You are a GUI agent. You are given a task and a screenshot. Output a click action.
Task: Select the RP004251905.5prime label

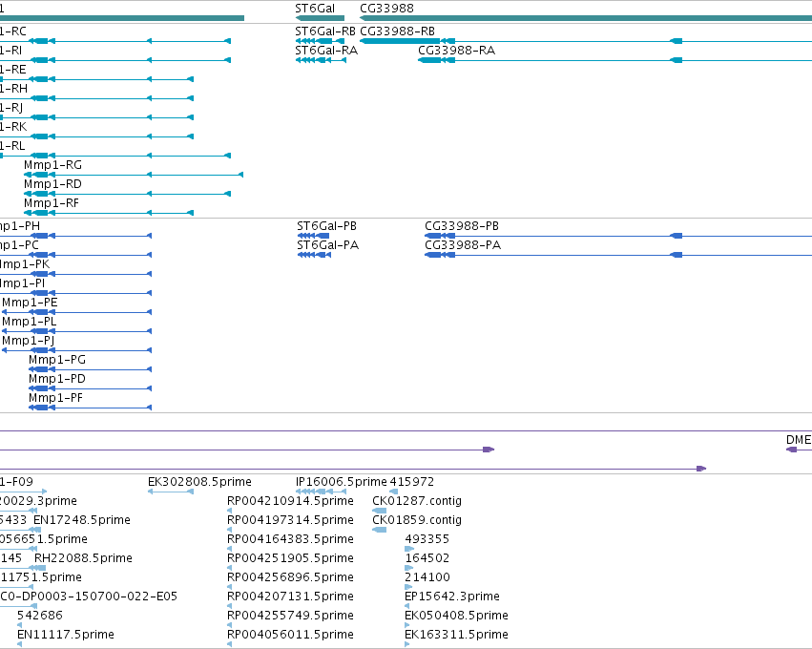(x=290, y=558)
